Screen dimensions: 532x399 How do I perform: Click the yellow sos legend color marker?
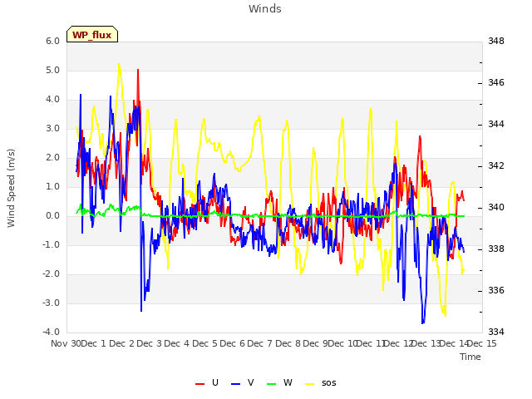[x=310, y=384]
